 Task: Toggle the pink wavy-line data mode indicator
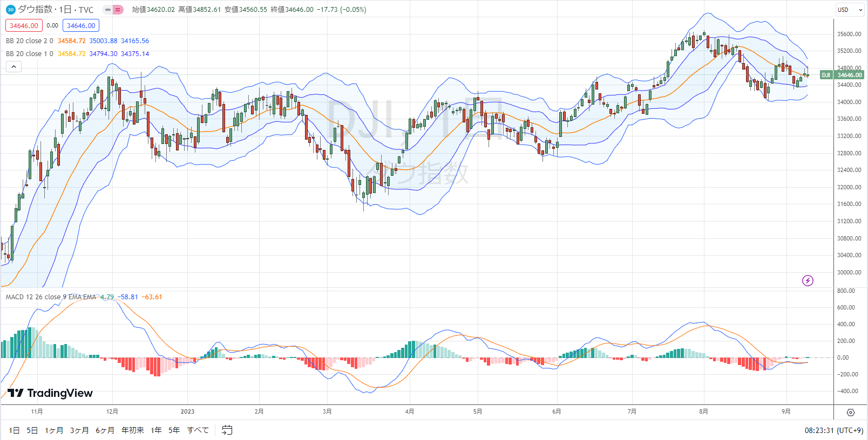[118, 10]
